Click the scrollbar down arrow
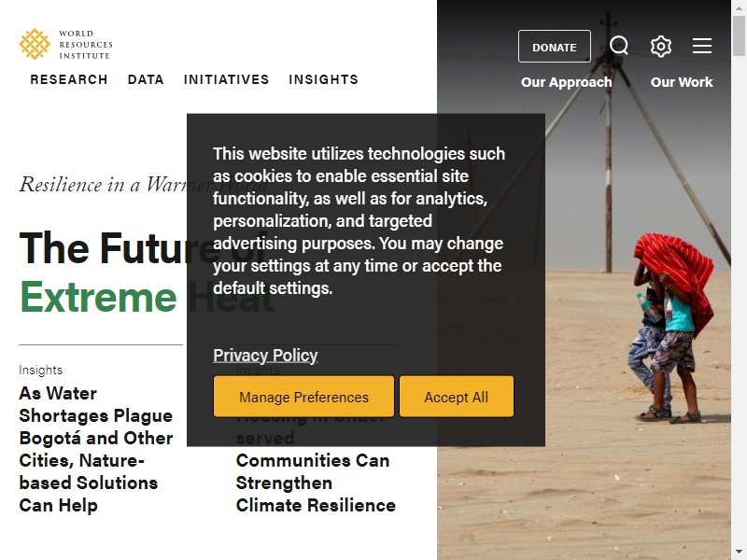The width and height of the screenshot is (747, 560). click(x=739, y=553)
